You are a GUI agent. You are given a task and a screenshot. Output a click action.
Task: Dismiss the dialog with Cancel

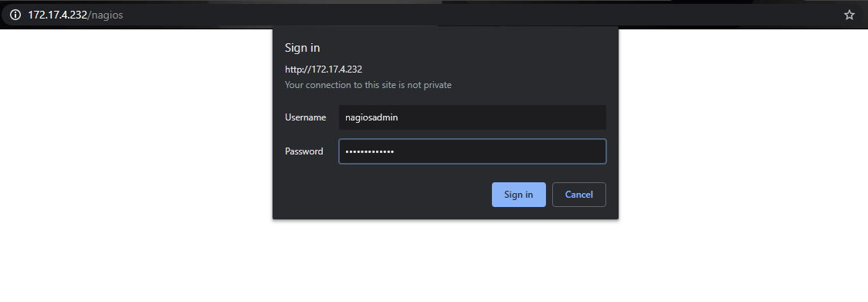tap(579, 195)
